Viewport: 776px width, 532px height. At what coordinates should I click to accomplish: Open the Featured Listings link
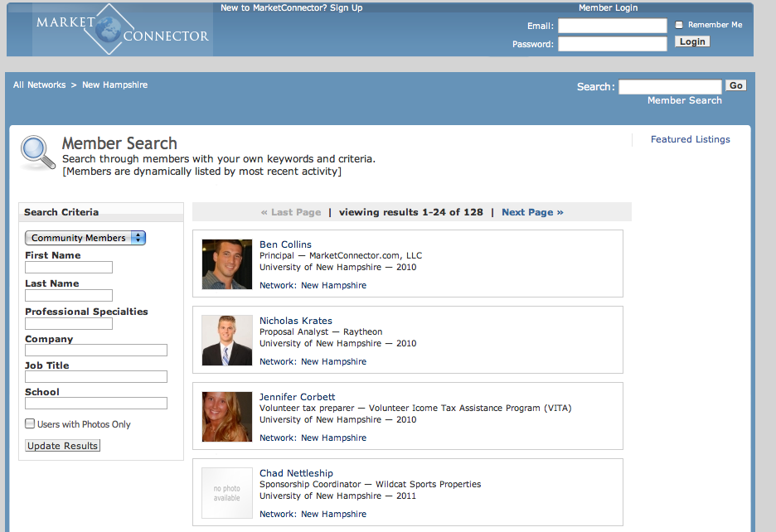tap(690, 139)
